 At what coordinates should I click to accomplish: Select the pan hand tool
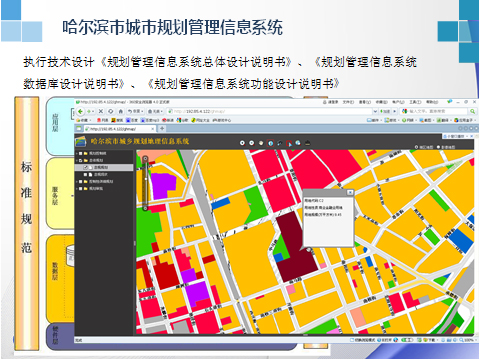pyautogui.click(x=261, y=143)
